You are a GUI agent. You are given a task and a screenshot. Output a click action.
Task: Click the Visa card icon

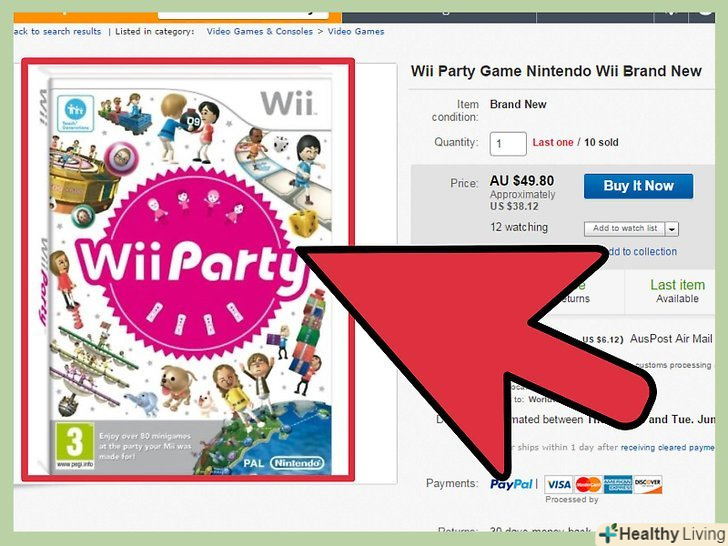click(559, 485)
